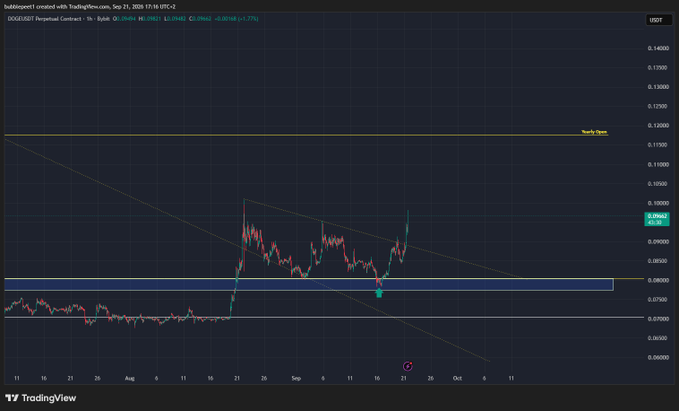
Task: Click the 0.13500 price axis label
Action: coord(658,68)
